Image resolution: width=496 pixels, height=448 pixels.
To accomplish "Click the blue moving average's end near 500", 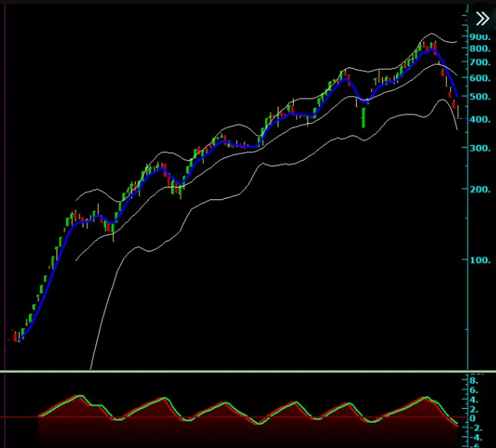I will pos(457,96).
